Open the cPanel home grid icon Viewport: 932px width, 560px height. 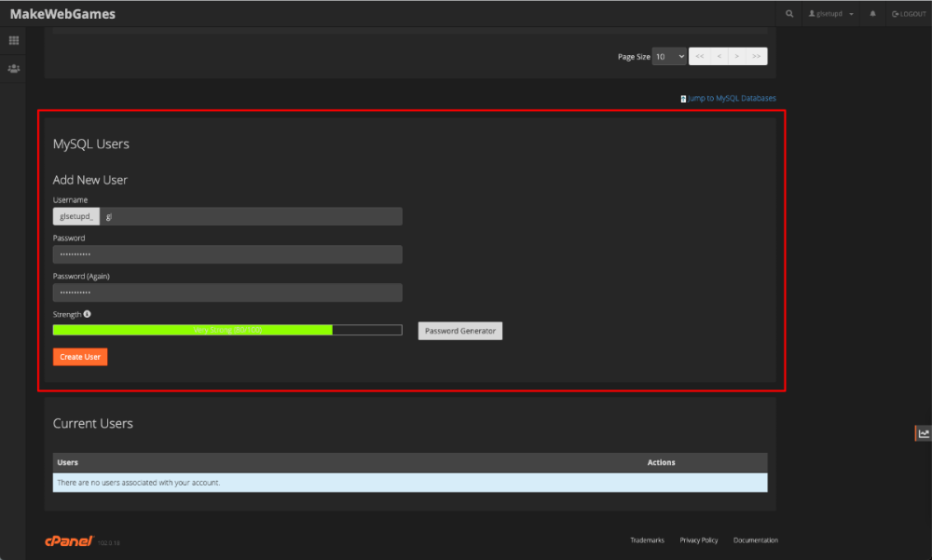pos(14,41)
